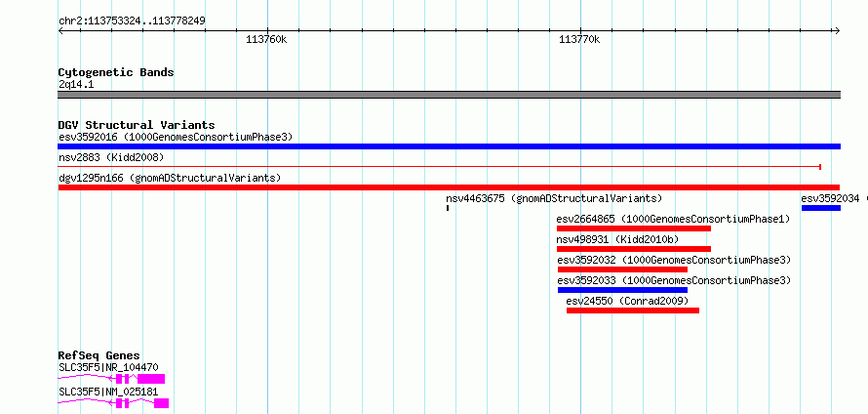Click the ruler's left arrowhead
Image resolution: width=868 pixels, height=414 pixels.
point(60,30)
